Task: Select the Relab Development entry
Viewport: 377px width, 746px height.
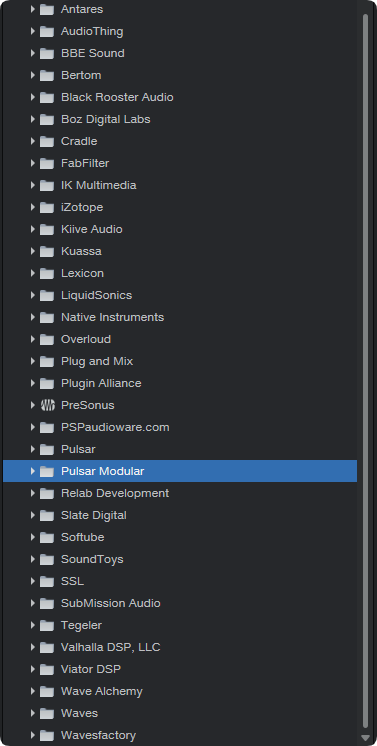Action: coord(180,493)
